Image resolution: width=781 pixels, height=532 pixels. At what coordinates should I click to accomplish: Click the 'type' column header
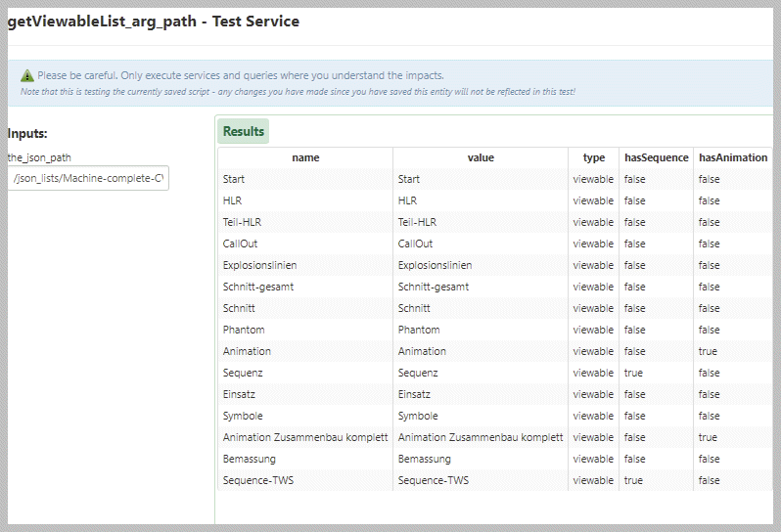594,157
